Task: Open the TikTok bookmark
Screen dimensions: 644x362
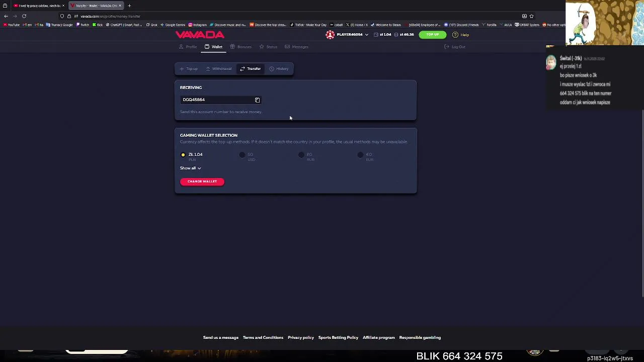Action: point(308,25)
